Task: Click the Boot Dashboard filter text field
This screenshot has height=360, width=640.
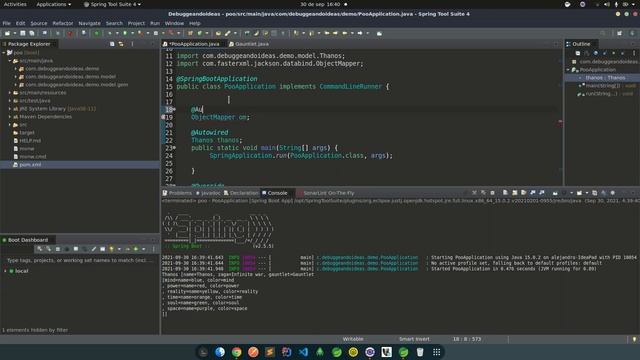Action: coord(80,260)
